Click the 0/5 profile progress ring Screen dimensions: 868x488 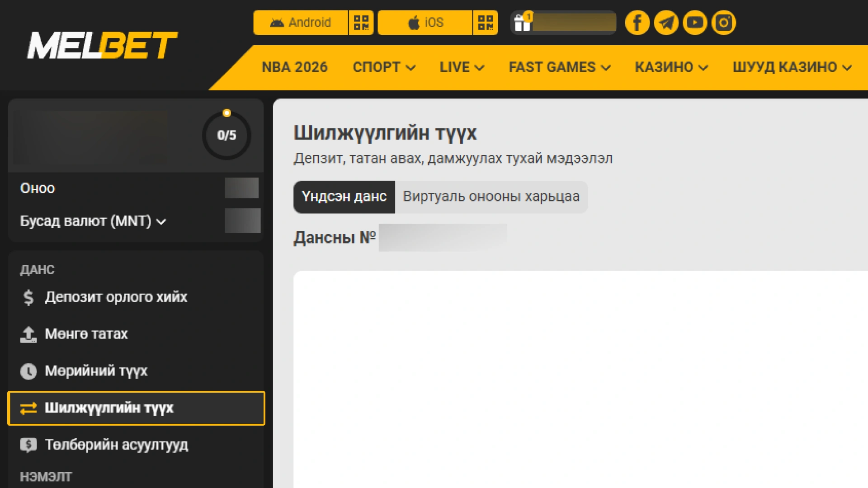point(226,135)
